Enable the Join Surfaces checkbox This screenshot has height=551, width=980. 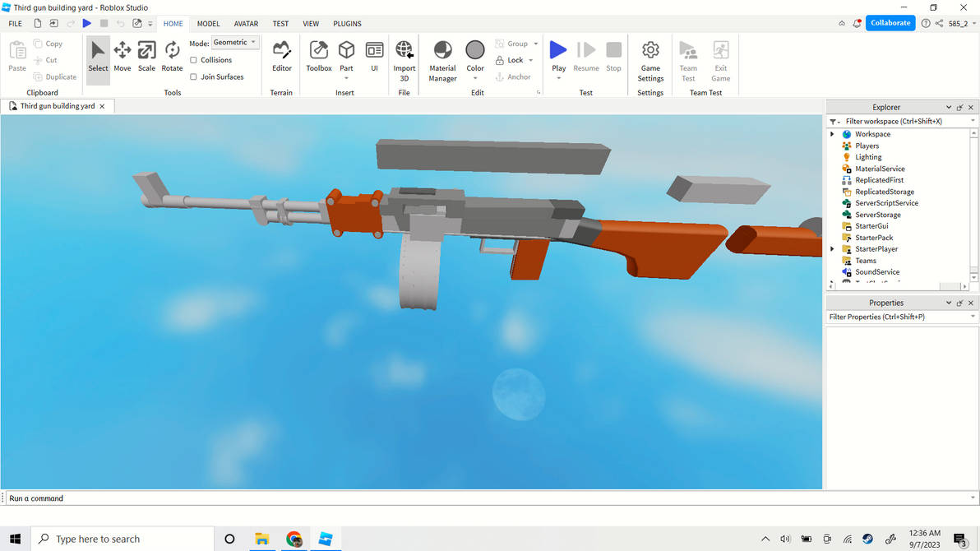193,77
